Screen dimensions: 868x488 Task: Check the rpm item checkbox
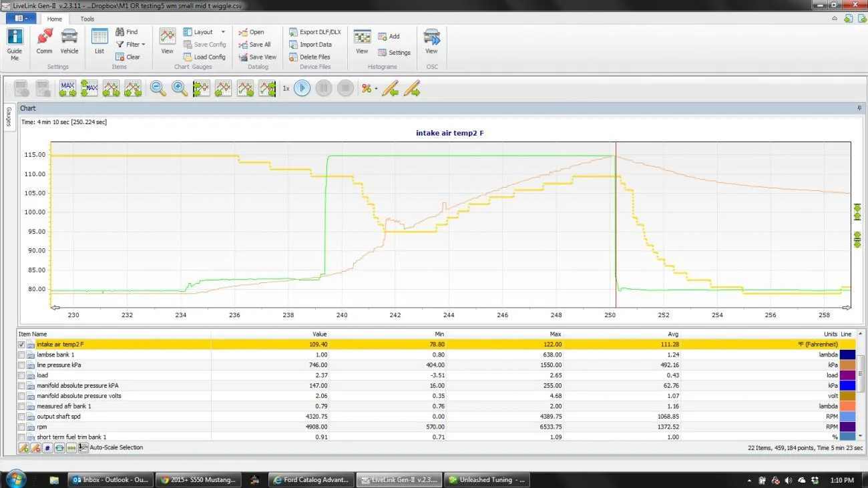coord(21,427)
